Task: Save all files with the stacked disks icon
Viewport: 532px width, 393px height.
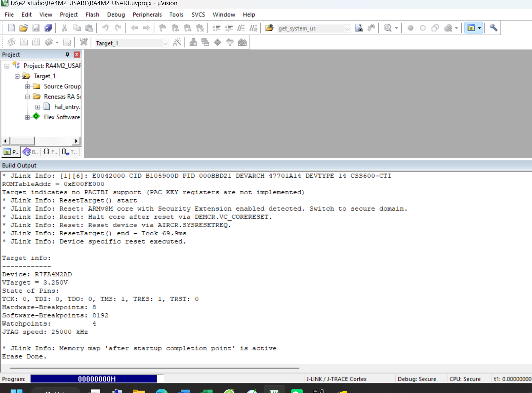Action: [x=48, y=28]
